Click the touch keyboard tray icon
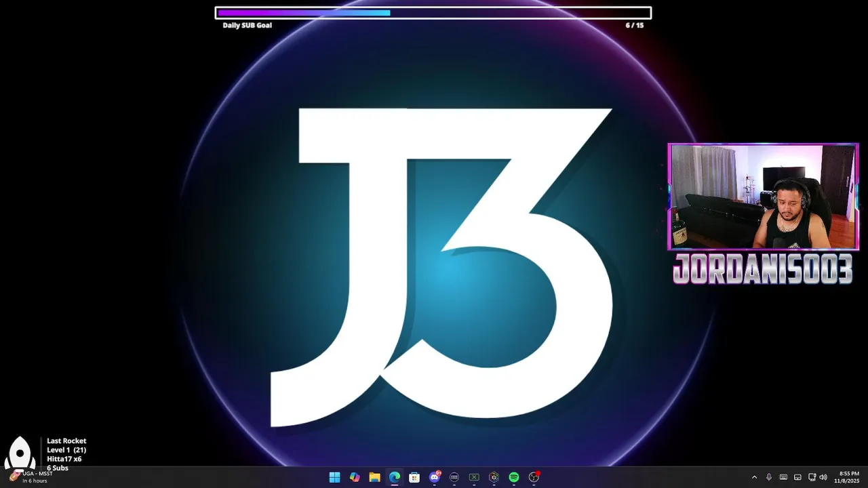This screenshot has width=868, height=488. pyautogui.click(x=783, y=477)
